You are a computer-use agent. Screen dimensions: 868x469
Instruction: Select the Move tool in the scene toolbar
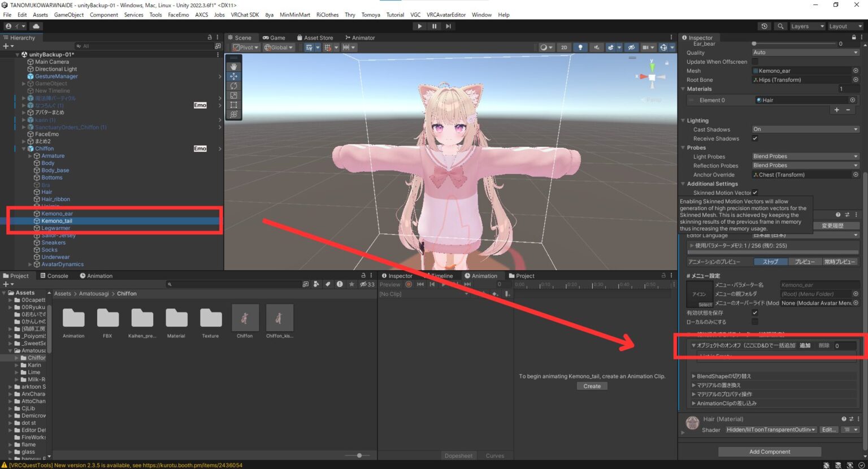pyautogui.click(x=233, y=76)
